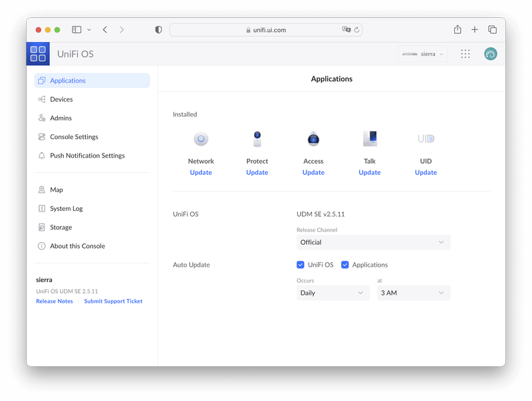
Task: Open the sierra console selector
Action: (423, 54)
